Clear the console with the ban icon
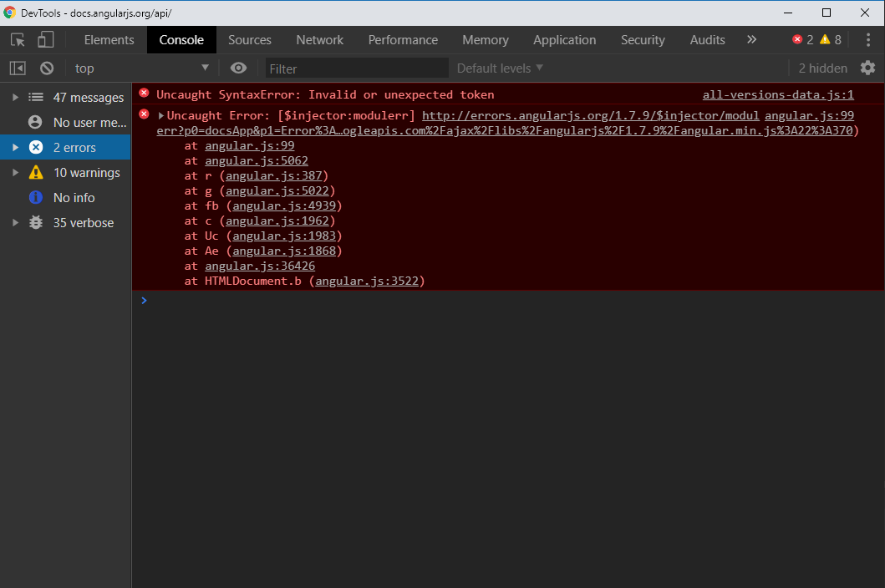Screen dimensions: 885x588 [47, 68]
